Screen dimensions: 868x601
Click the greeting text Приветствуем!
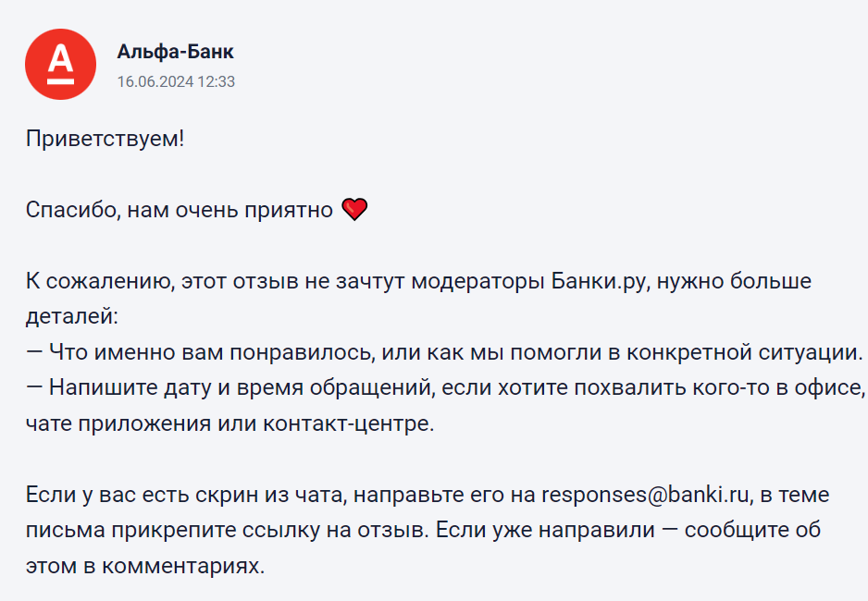(x=105, y=139)
